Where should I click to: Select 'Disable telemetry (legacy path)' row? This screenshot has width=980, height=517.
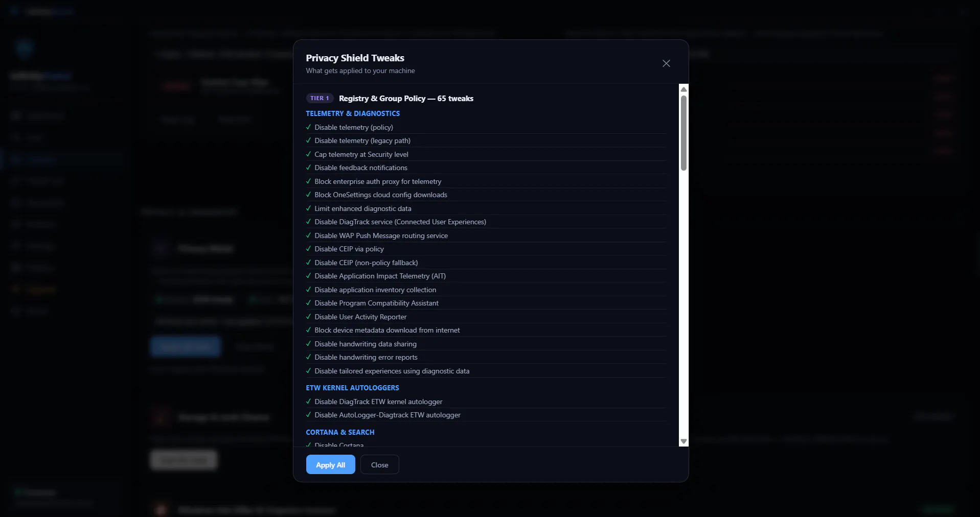pyautogui.click(x=486, y=140)
